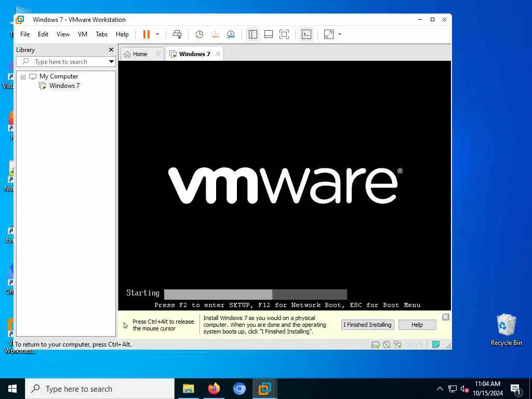Open the View menu
Viewport: 532px width, 399px height.
(63, 34)
